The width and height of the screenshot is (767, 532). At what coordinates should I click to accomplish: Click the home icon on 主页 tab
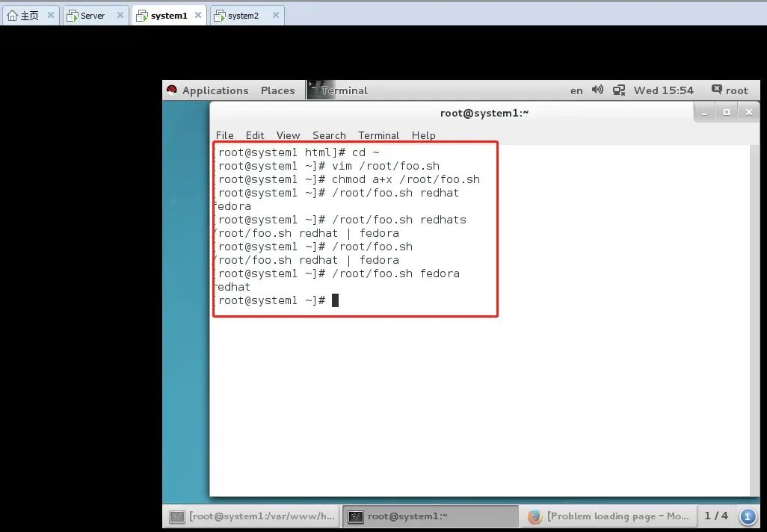(x=12, y=16)
